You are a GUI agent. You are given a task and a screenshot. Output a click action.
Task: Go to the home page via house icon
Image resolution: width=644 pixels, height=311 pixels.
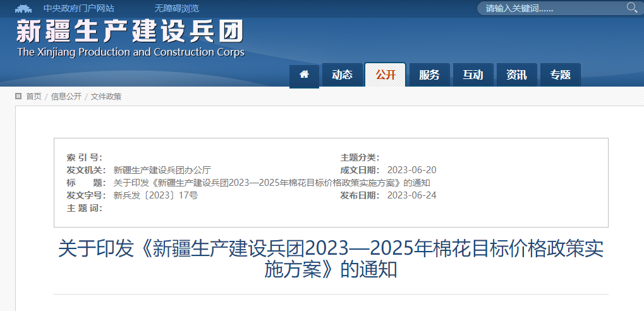point(304,75)
